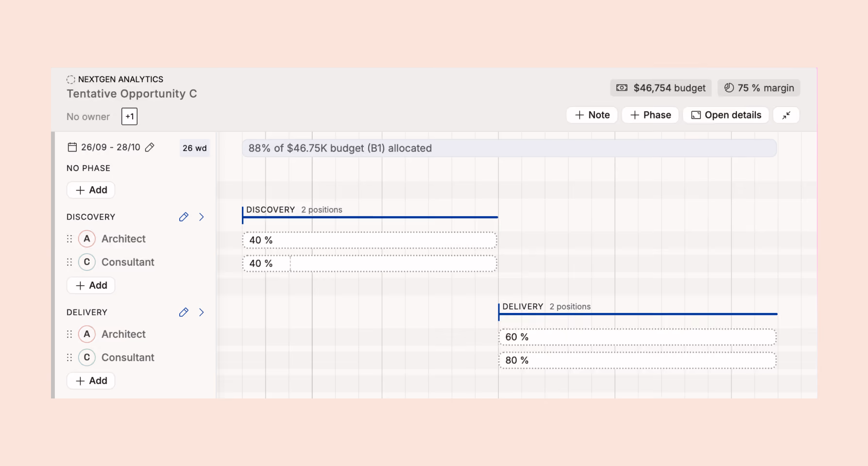
Task: Click the Discovery phase timeline bar
Action: point(370,217)
